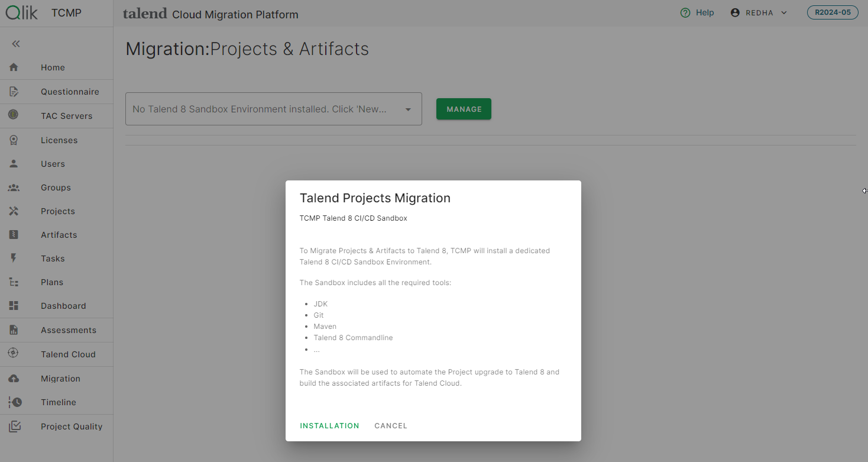
Task: Click the Project Quality checklist icon
Action: tap(15, 427)
